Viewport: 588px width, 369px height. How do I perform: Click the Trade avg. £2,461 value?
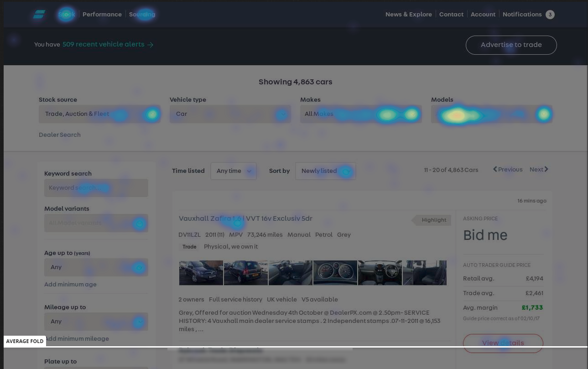(x=534, y=293)
